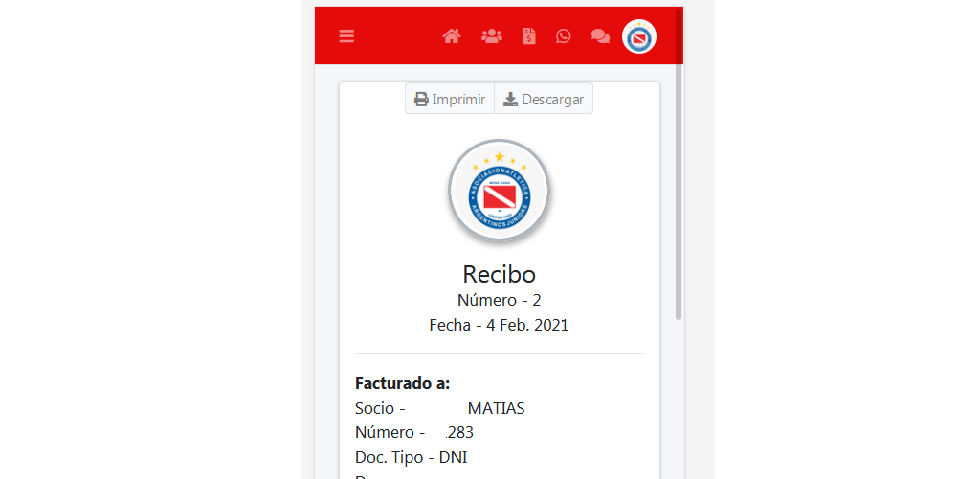This screenshot has width=980, height=479.
Task: Click the 'Doc. Tipo - DNI' line
Action: (412, 457)
